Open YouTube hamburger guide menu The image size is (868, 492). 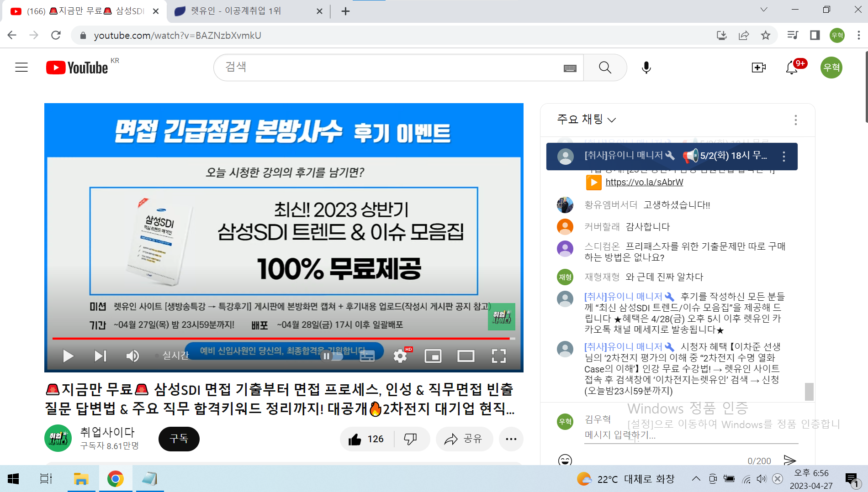21,68
